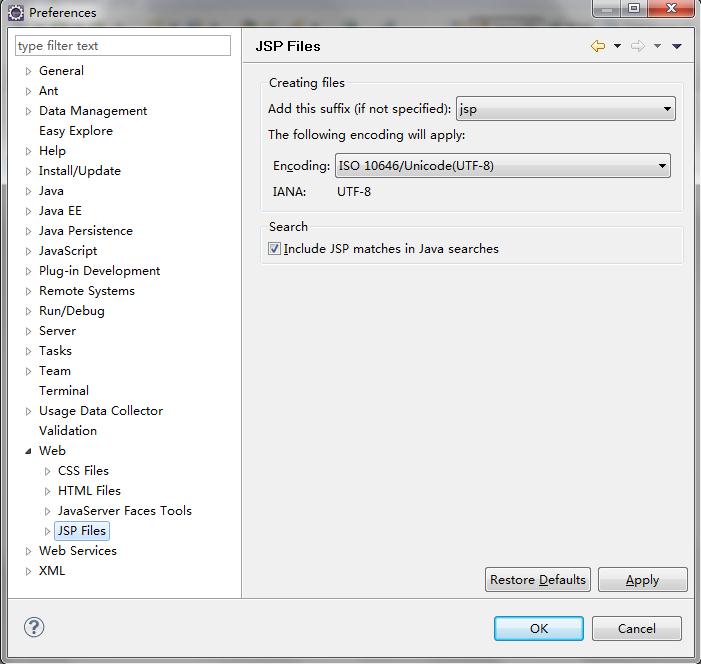Select the General preferences item

[61, 71]
